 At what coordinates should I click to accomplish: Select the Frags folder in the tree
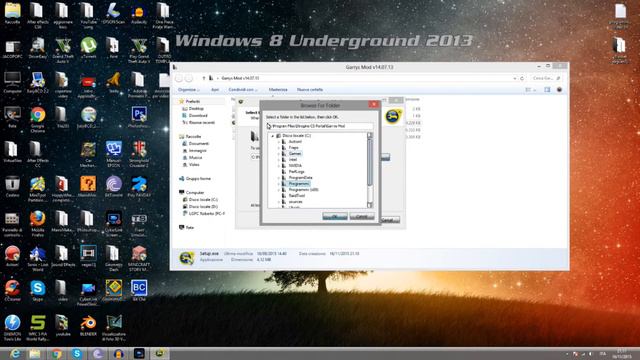[293, 148]
